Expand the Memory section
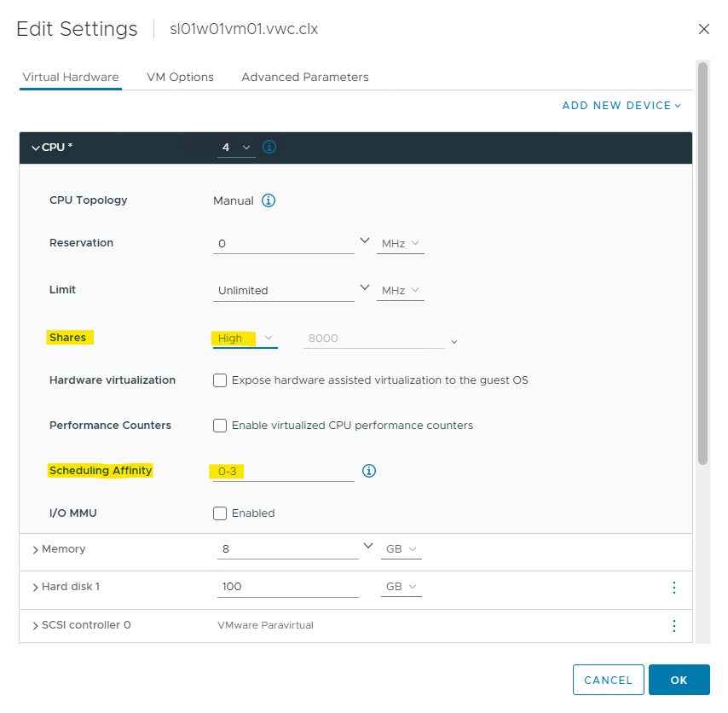Viewport: 728px width, 713px height. coord(36,550)
